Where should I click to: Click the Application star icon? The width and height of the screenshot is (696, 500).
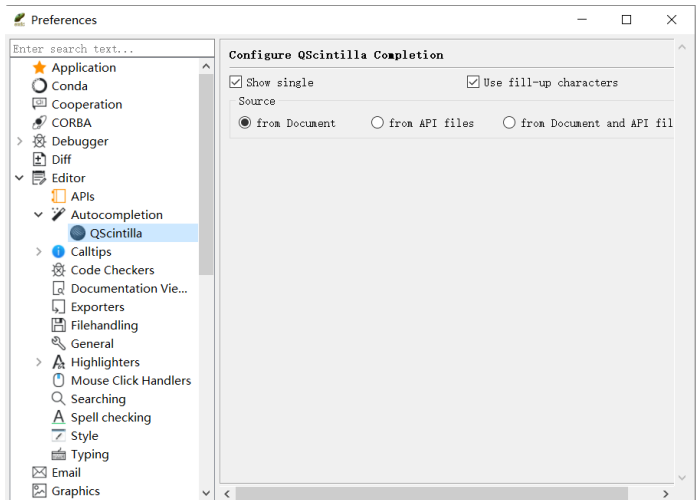pos(39,67)
